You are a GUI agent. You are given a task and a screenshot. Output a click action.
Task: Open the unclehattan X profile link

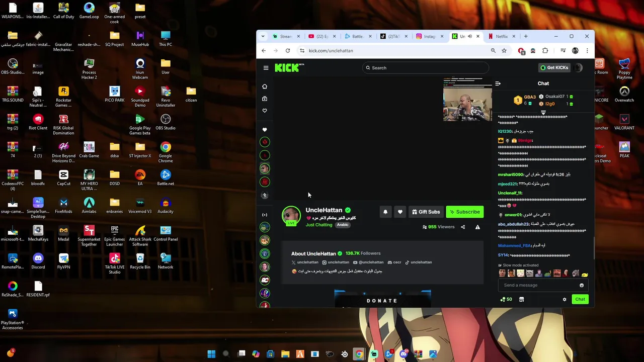[305, 262]
